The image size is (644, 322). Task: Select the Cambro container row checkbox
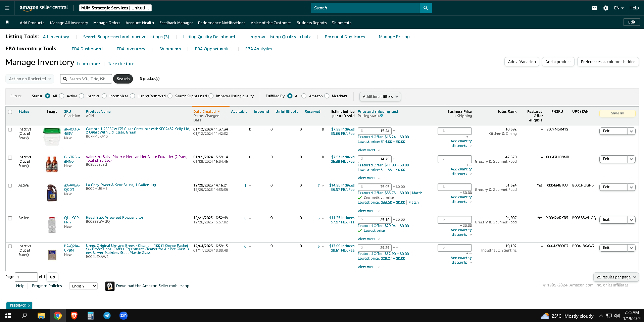click(10, 130)
